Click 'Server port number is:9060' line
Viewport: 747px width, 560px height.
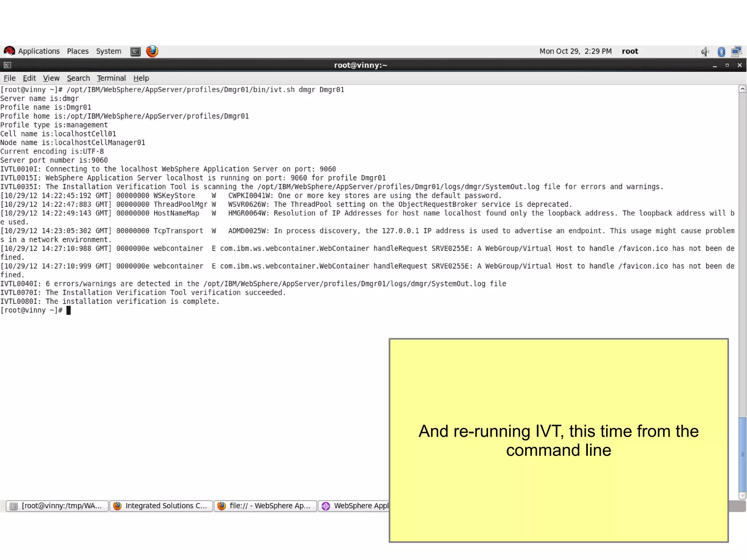(x=54, y=161)
